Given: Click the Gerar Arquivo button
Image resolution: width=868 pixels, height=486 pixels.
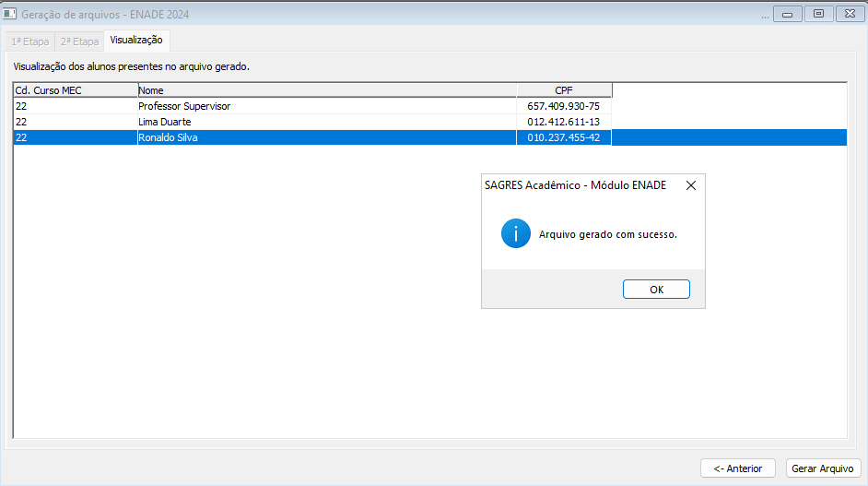Looking at the screenshot, I should tap(823, 468).
